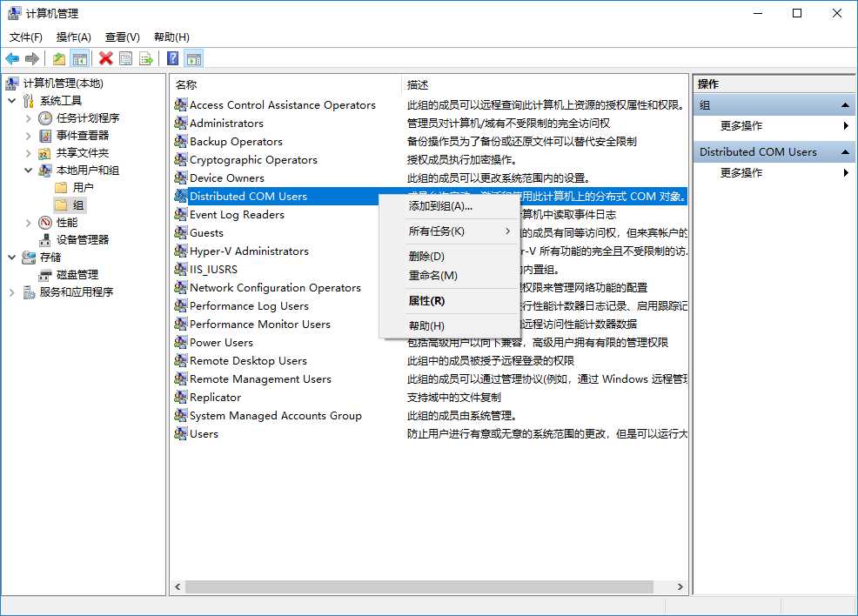
Task: Open the blue Help toolbar icon
Action: 173,58
